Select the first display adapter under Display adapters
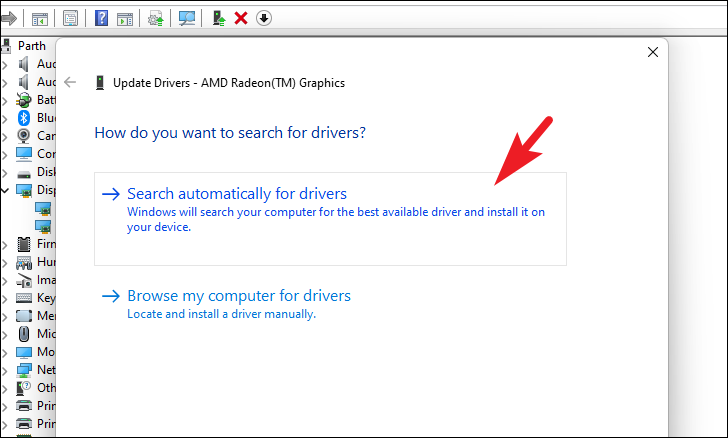Image resolution: width=728 pixels, height=438 pixels. pos(43,209)
